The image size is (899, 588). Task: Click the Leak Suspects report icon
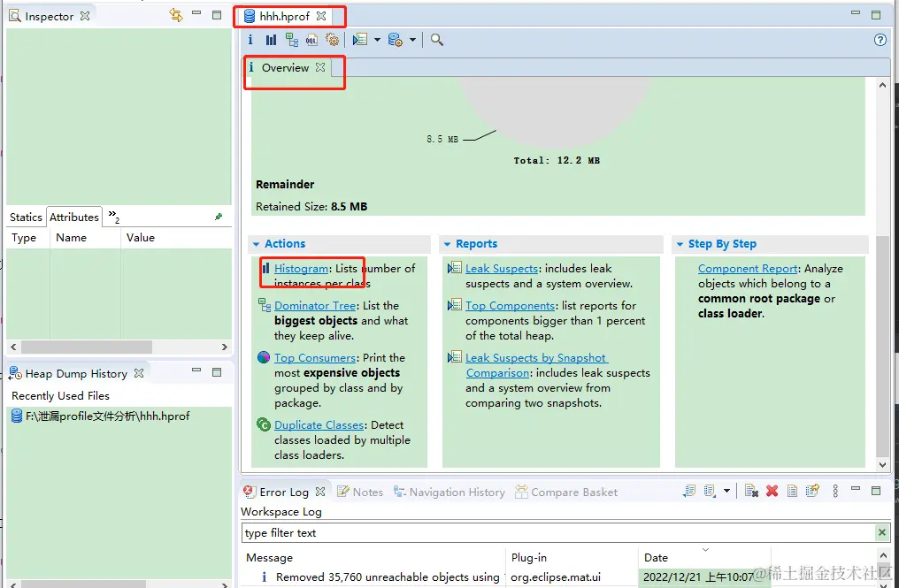point(455,268)
